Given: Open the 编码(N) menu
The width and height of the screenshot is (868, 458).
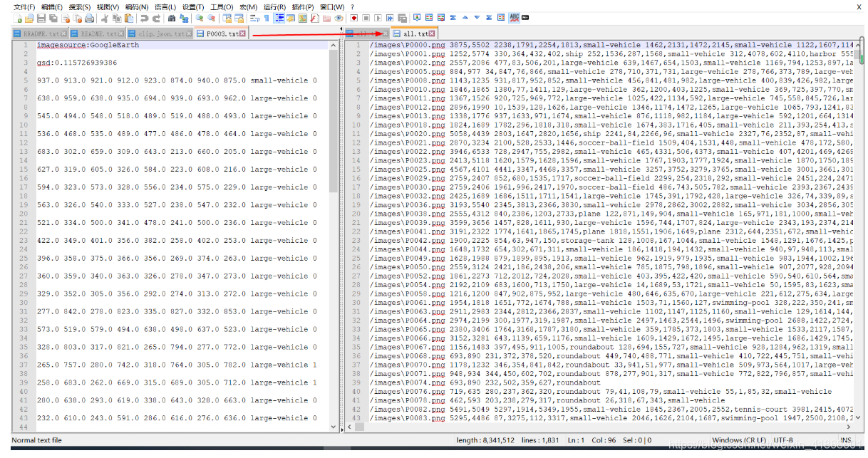Looking at the screenshot, I should pos(136,7).
